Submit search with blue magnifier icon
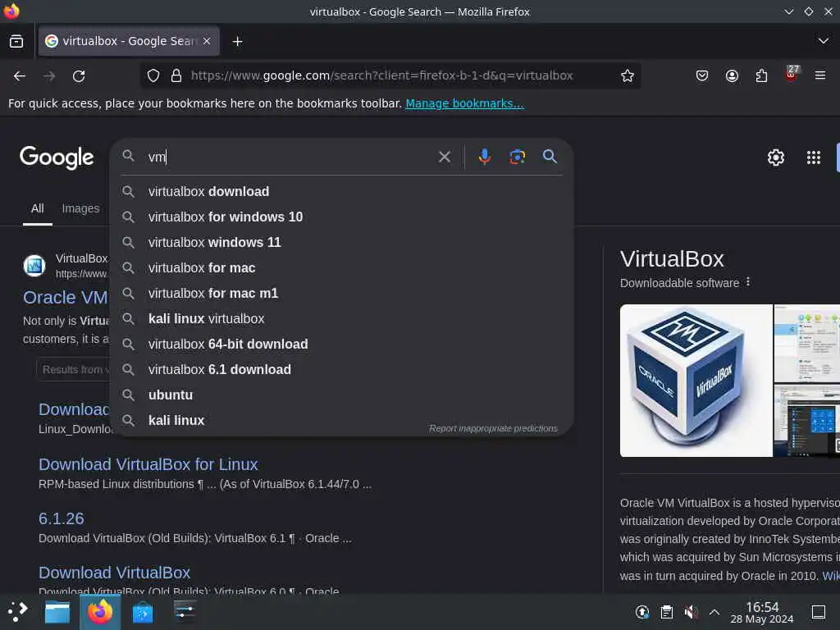The image size is (840, 630). click(550, 157)
